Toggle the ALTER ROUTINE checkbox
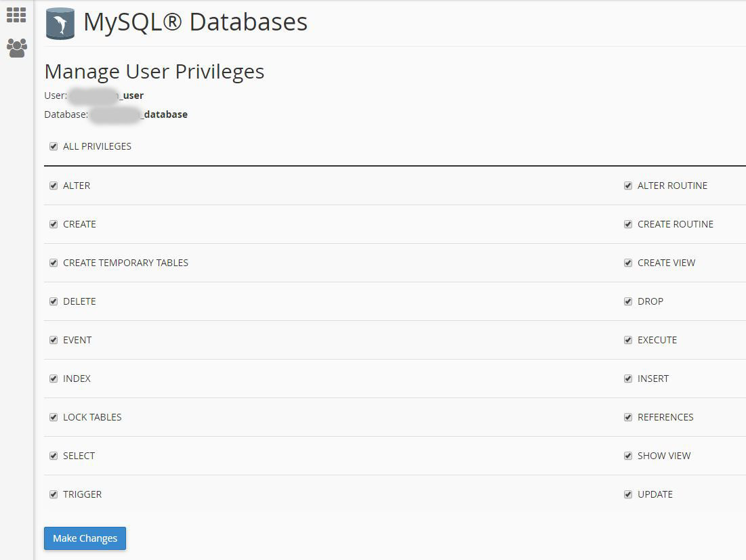 click(x=628, y=186)
